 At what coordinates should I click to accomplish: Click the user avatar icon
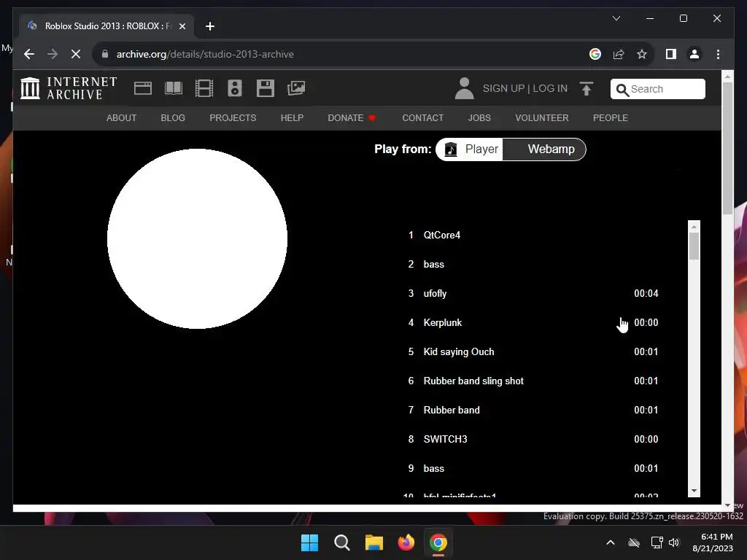pos(464,88)
